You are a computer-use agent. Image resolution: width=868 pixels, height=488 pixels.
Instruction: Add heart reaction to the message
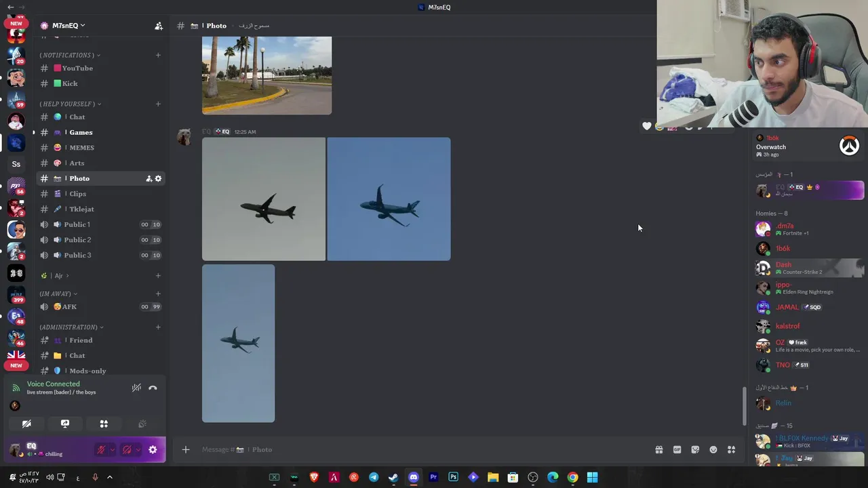pos(647,126)
